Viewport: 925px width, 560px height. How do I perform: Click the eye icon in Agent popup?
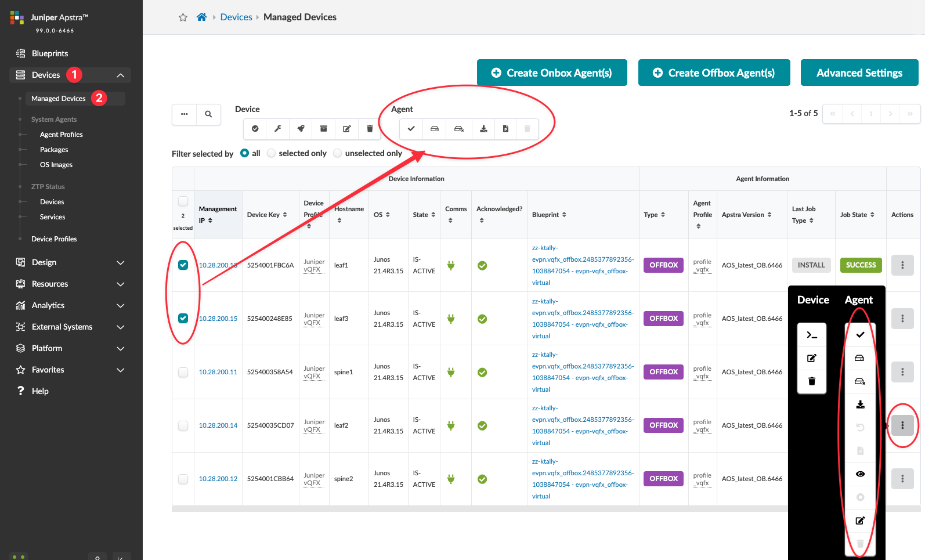pos(860,474)
